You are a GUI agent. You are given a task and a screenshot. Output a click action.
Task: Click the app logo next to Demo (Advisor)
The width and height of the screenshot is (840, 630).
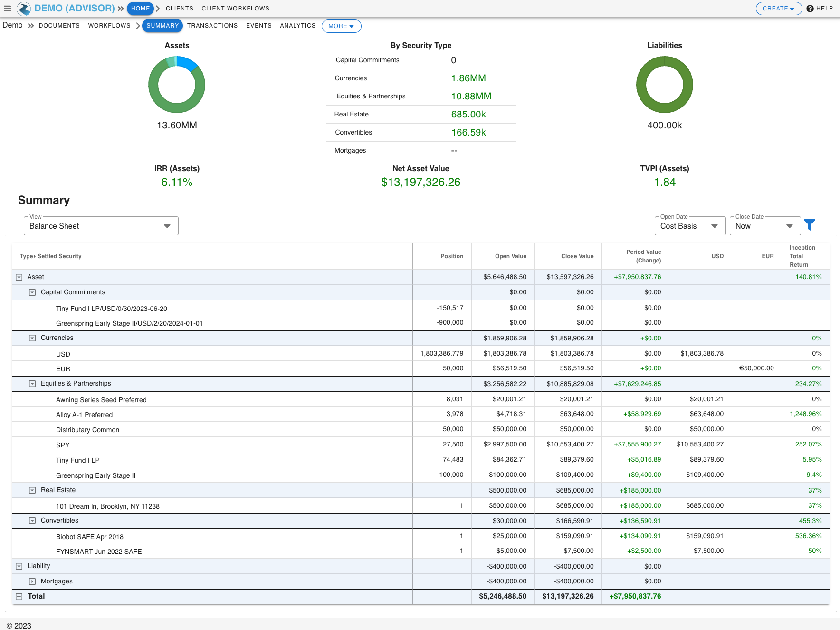point(24,9)
